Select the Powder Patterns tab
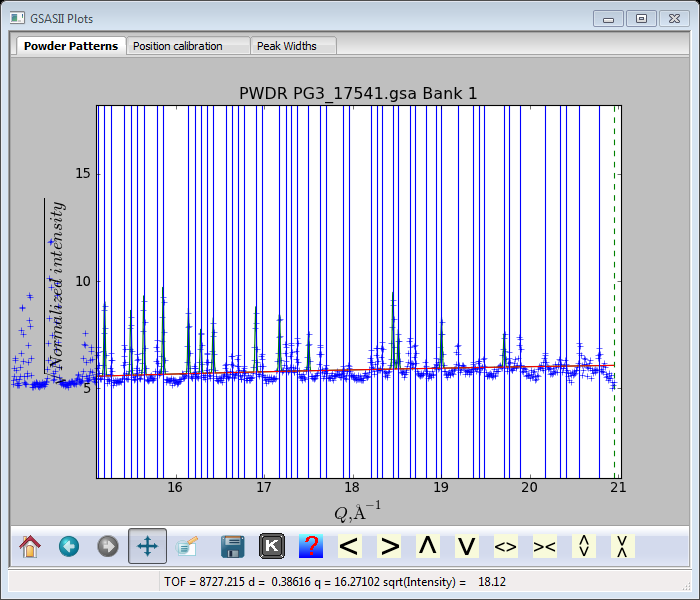 tap(71, 46)
